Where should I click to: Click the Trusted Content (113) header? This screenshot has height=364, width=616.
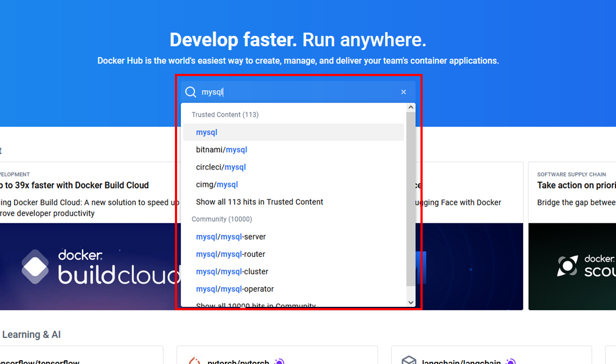pyautogui.click(x=225, y=115)
